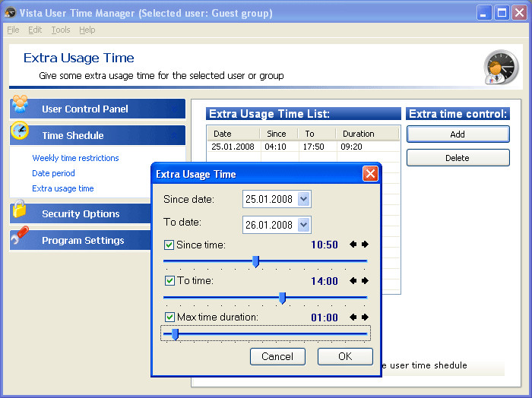Viewport: 532px width, 398px height.
Task: Uncheck the Since time checkbox
Action: tap(169, 245)
